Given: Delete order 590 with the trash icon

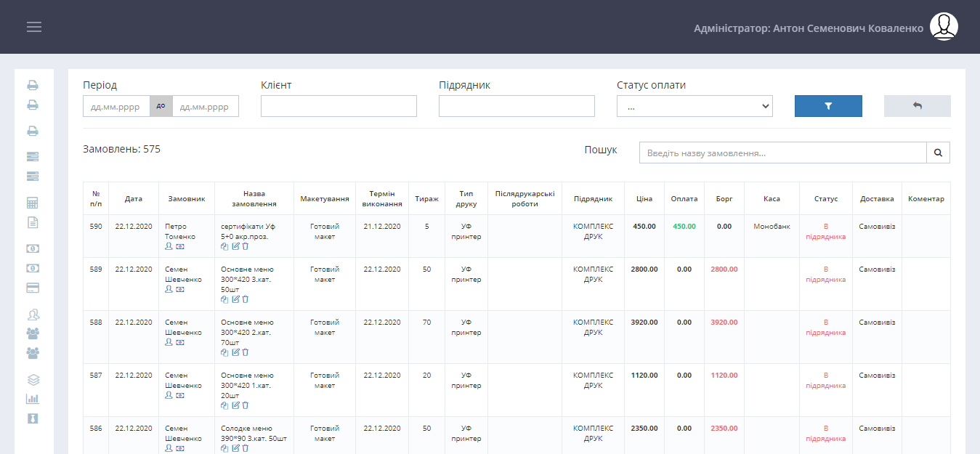Looking at the screenshot, I should (246, 246).
